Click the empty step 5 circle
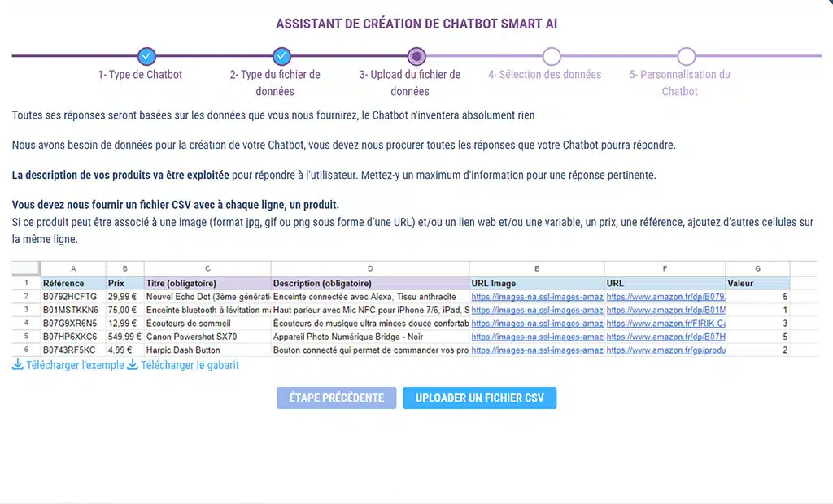This screenshot has height=504, width=833. point(687,56)
